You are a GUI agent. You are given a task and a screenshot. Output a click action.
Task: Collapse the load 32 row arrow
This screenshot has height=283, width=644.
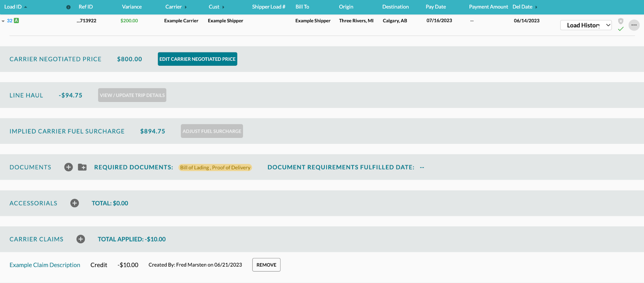tap(3, 21)
